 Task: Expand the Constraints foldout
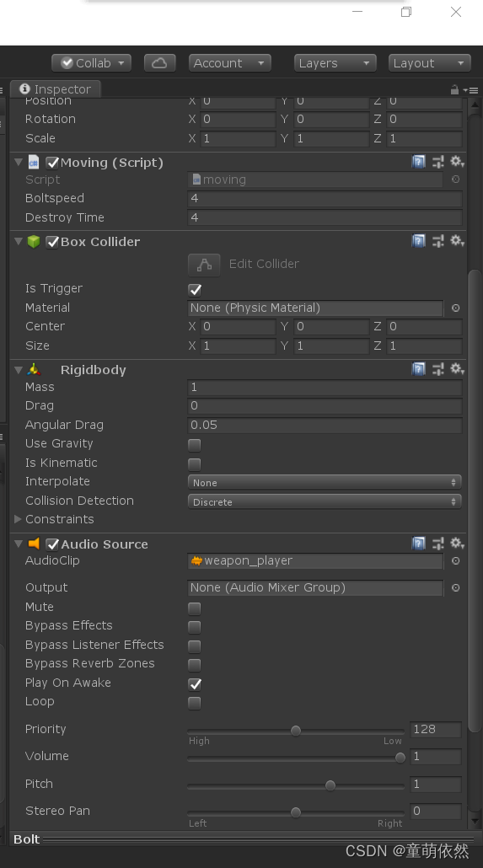click(18, 519)
